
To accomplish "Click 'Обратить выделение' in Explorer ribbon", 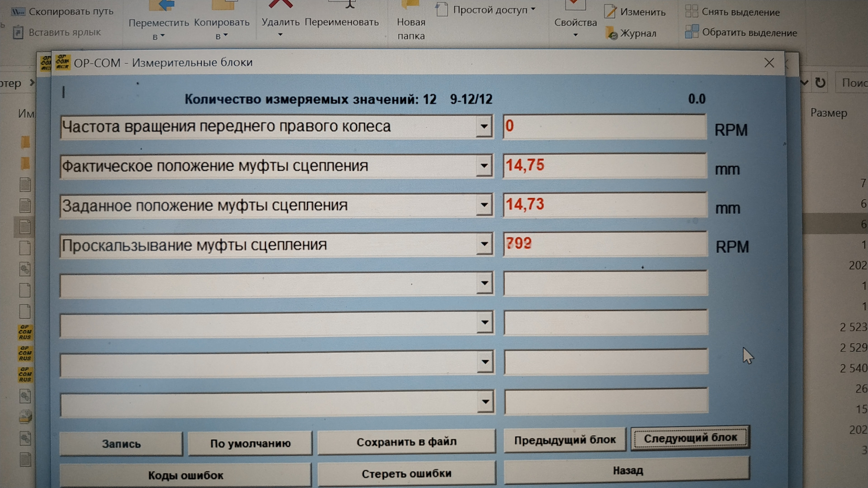I will (x=741, y=33).
